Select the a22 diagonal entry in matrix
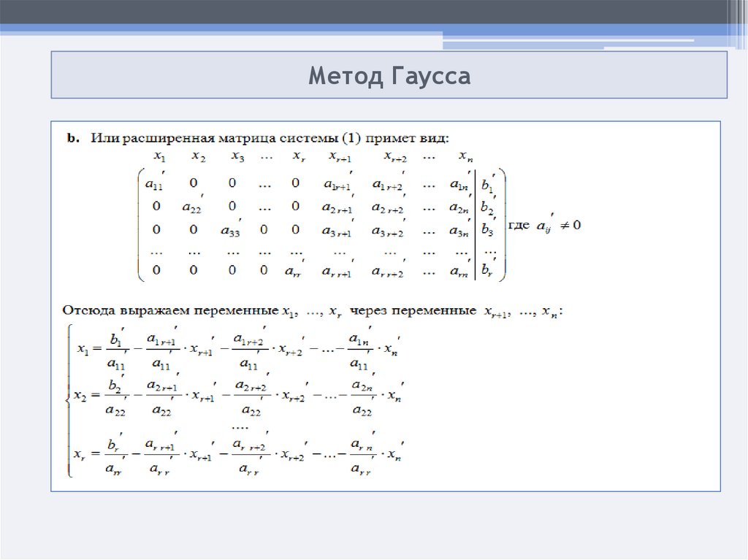The width and height of the screenshot is (748, 560). 192,207
